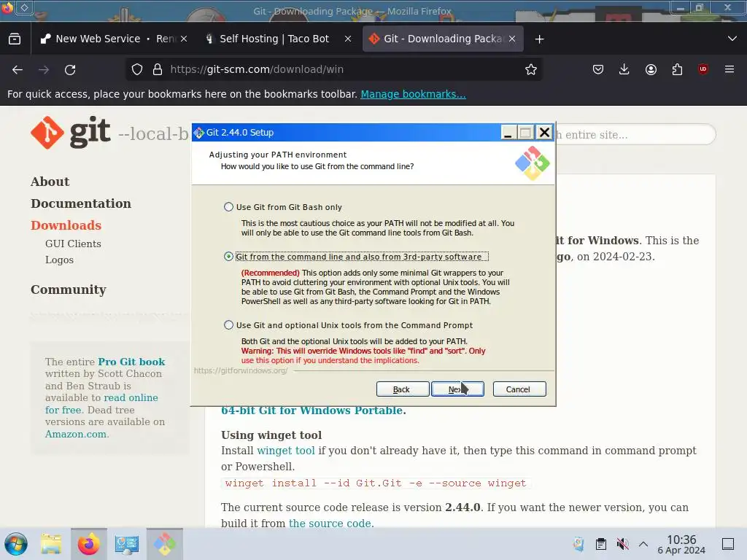Go back with the Firefox back arrow
747x560 pixels.
(18, 69)
